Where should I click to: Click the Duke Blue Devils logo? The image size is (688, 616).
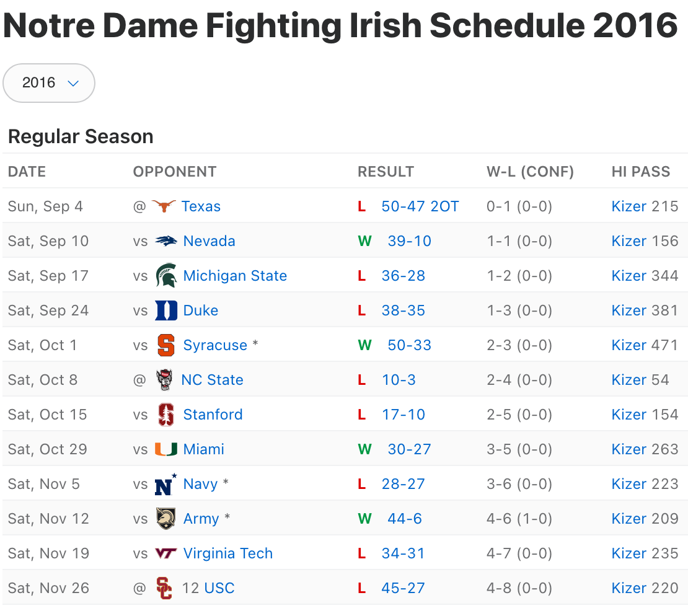[x=166, y=310]
